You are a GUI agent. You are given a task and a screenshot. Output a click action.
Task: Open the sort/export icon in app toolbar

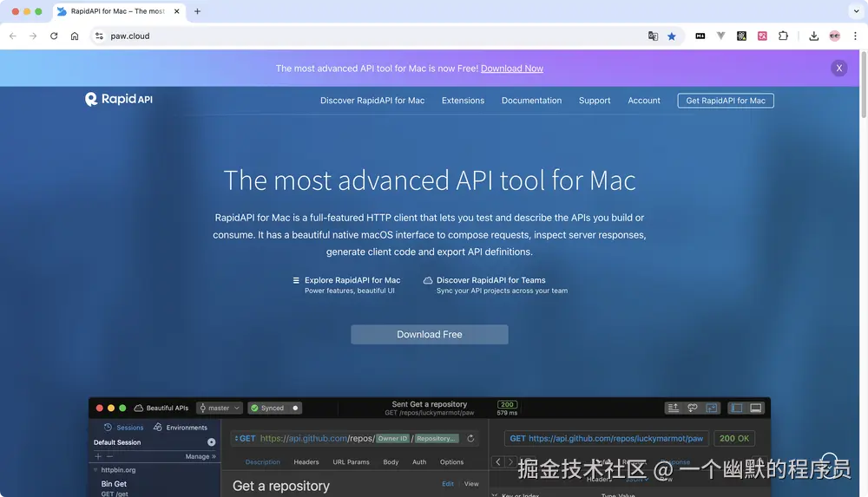(674, 408)
